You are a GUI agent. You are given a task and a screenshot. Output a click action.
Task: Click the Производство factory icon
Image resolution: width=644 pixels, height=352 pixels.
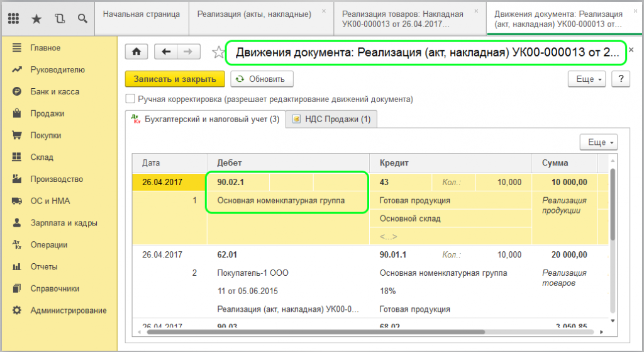click(17, 179)
